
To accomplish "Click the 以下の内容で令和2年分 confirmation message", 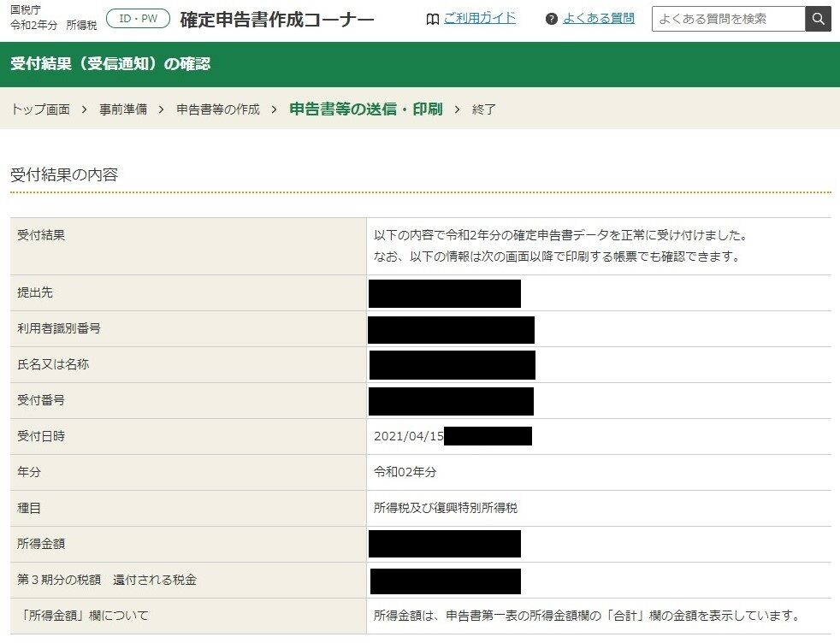I will [x=560, y=235].
